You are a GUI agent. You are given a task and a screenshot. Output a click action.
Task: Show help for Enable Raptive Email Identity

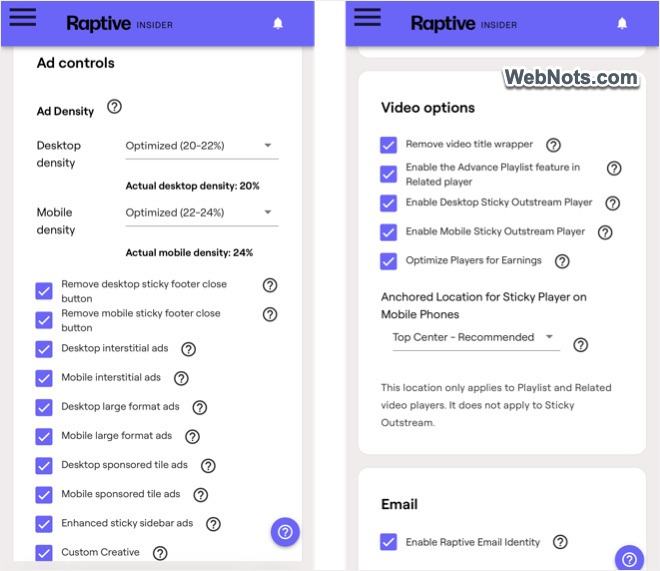pos(560,542)
